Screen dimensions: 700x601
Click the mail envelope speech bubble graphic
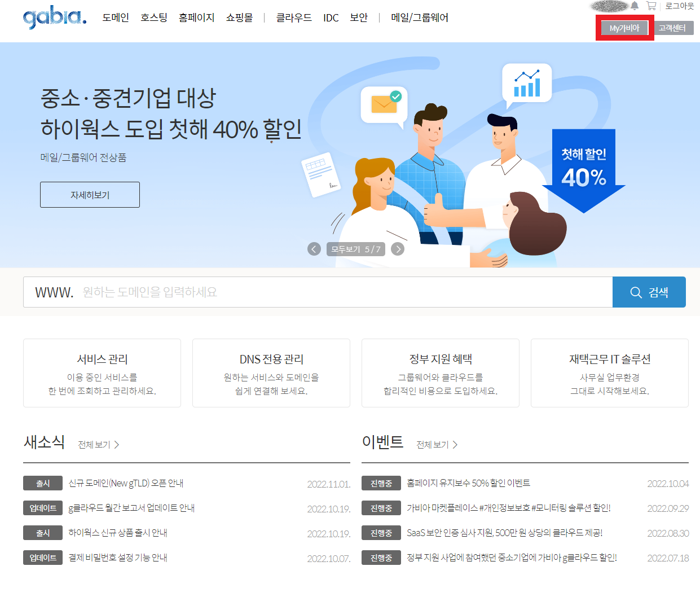tap(384, 107)
